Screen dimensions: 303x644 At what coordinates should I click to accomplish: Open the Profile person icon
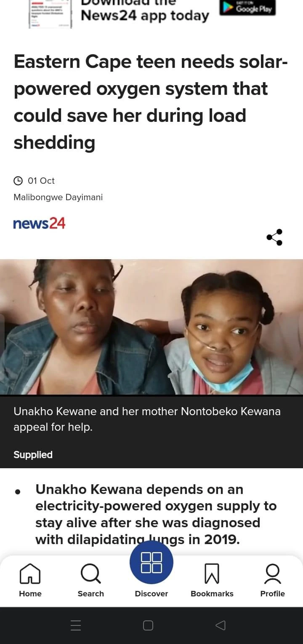[x=273, y=574]
